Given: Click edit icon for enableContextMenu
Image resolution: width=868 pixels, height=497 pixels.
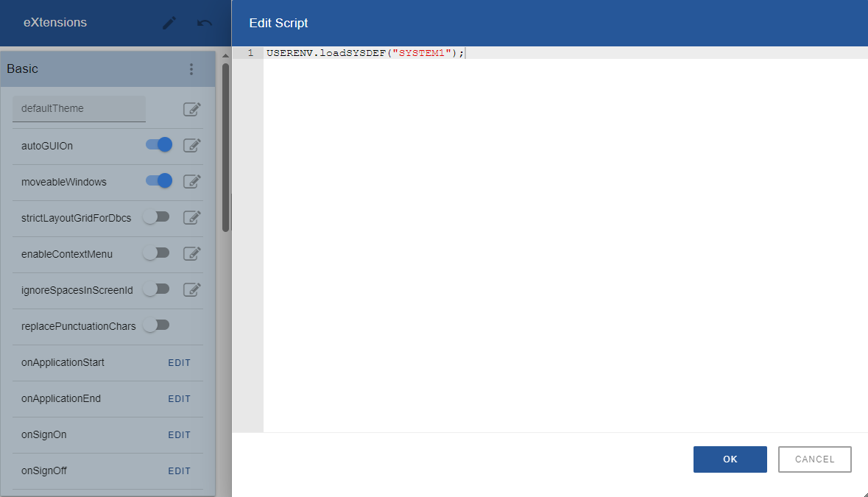Looking at the screenshot, I should (x=191, y=253).
